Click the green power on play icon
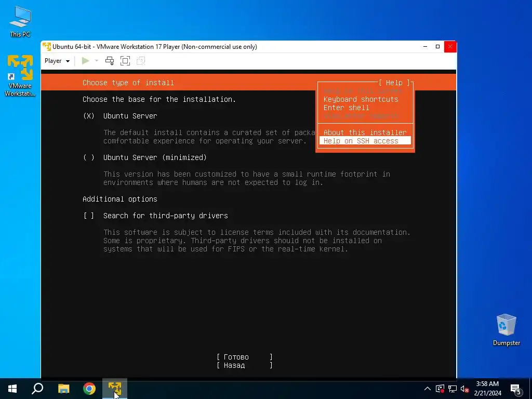This screenshot has width=532, height=399. pos(86,61)
